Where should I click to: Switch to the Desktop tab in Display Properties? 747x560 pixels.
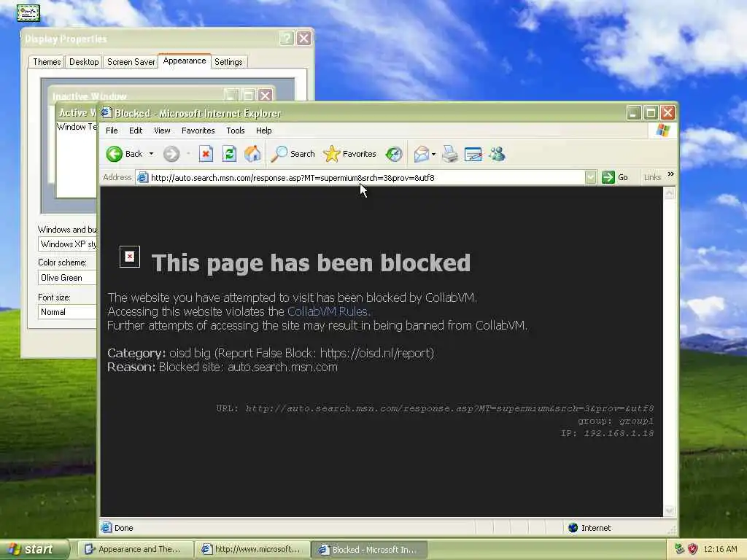[84, 62]
